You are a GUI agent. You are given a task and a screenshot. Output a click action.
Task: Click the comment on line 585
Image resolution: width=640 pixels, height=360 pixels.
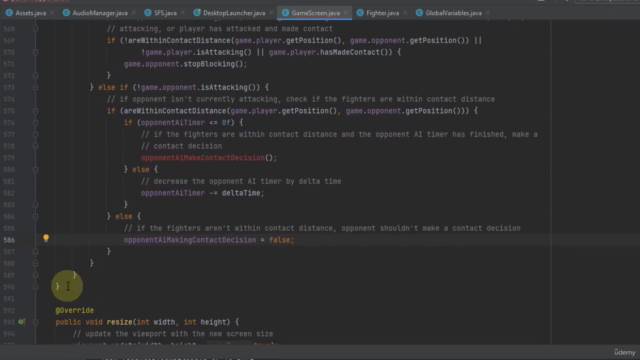tap(322, 228)
